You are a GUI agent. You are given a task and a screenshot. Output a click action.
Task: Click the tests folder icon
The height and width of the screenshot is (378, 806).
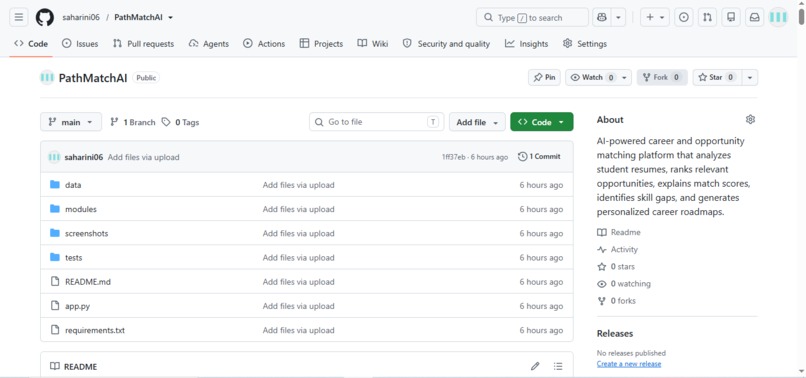click(x=55, y=257)
